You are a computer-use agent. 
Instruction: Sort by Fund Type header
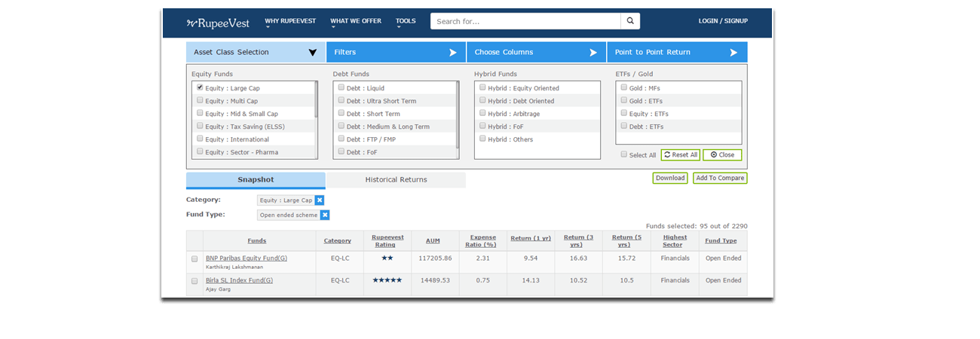(x=721, y=241)
